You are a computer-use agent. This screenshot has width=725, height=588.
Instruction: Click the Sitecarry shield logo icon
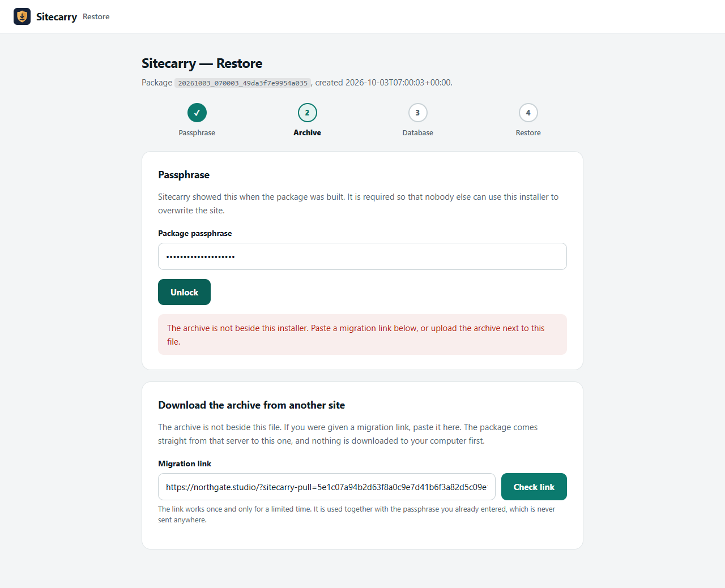point(22,16)
